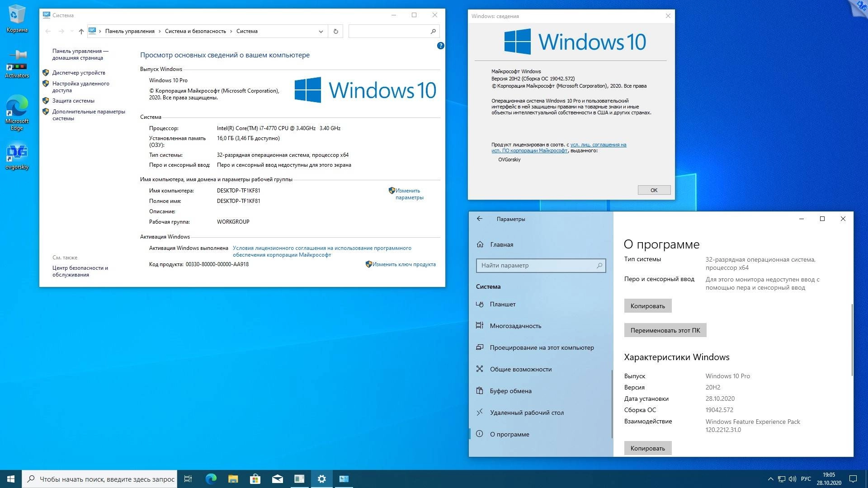Select Многозадачность in Settings sidebar
868x488 pixels.
[x=515, y=325]
